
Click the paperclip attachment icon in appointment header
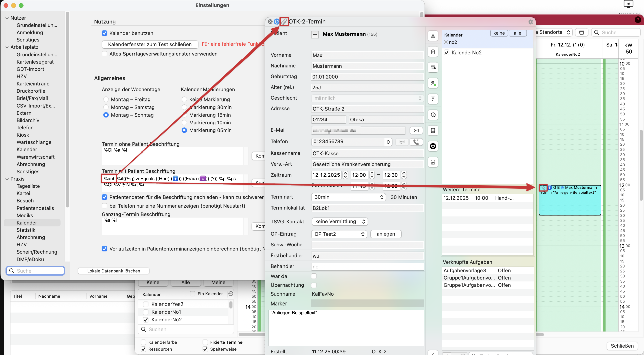pyautogui.click(x=284, y=22)
